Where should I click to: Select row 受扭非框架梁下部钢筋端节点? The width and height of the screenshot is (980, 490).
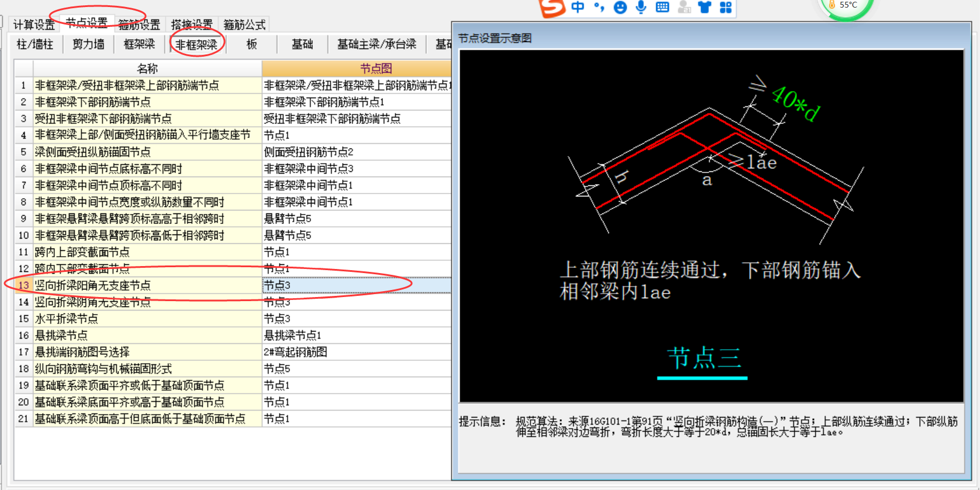coord(147,119)
